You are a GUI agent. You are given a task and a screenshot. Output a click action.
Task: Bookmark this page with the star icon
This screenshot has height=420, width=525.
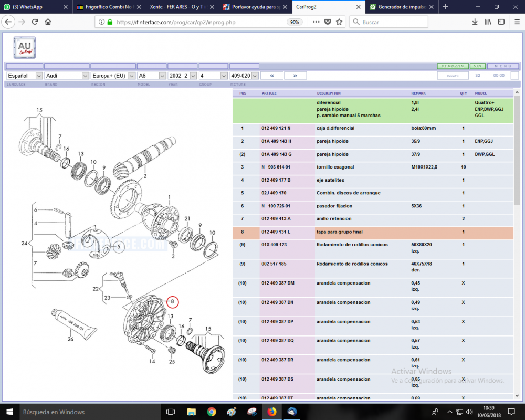pos(339,22)
